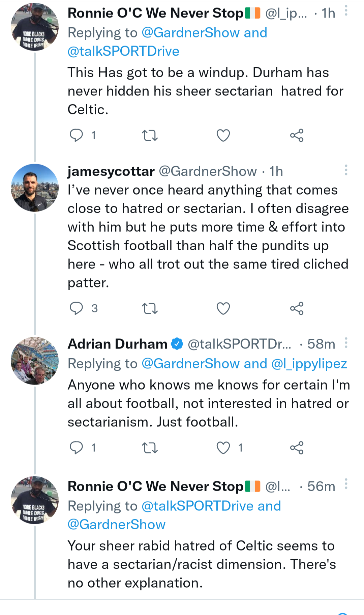Image resolution: width=364 pixels, height=615 pixels.
Task: Like Ronnie's first tweet about Durham
Action: [x=223, y=135]
